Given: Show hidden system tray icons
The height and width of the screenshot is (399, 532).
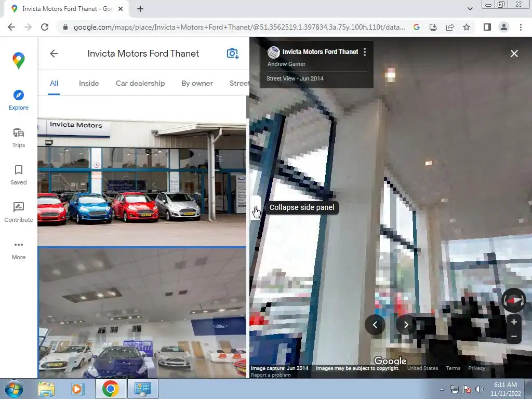Looking at the screenshot, I should click(x=442, y=390).
